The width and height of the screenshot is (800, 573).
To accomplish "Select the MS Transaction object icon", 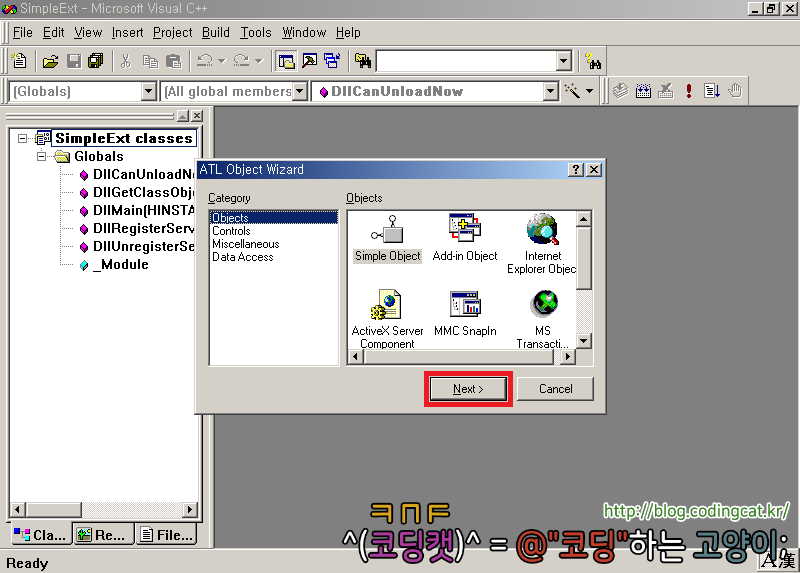I will pyautogui.click(x=543, y=319).
